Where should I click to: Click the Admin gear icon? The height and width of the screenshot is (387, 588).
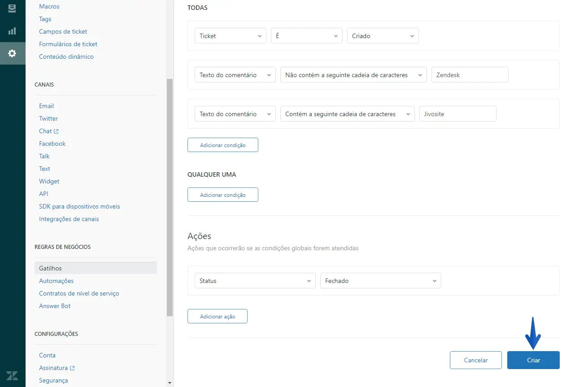coord(12,53)
